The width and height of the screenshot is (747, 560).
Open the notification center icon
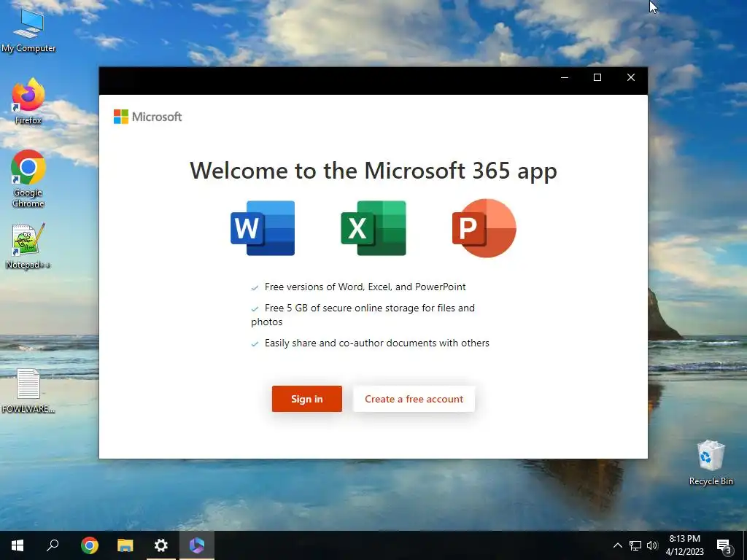pos(724,545)
